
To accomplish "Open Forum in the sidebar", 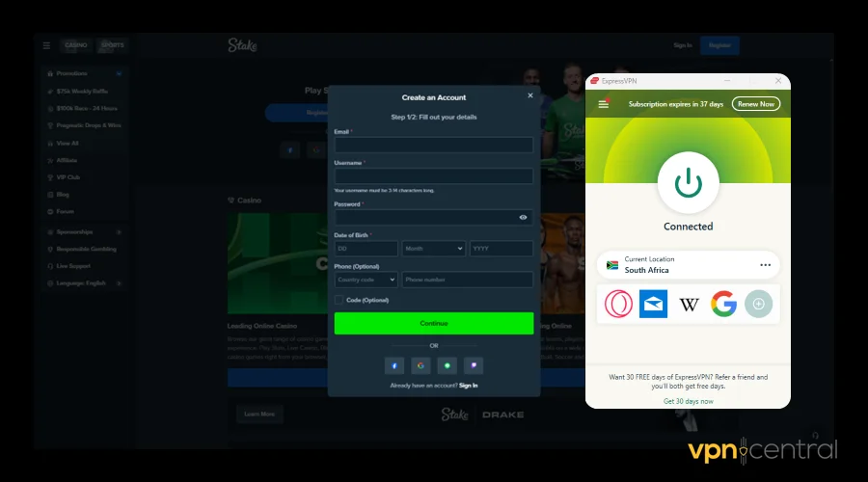I will tap(65, 211).
